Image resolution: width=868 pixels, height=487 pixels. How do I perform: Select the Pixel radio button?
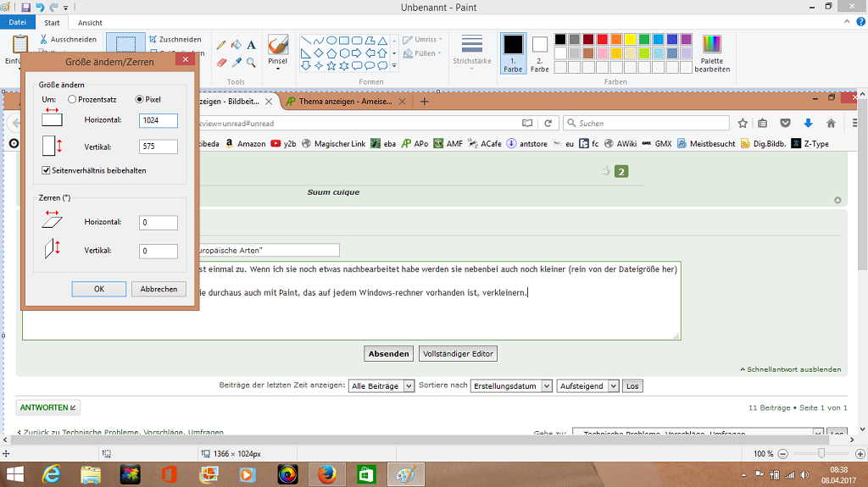pos(140,99)
